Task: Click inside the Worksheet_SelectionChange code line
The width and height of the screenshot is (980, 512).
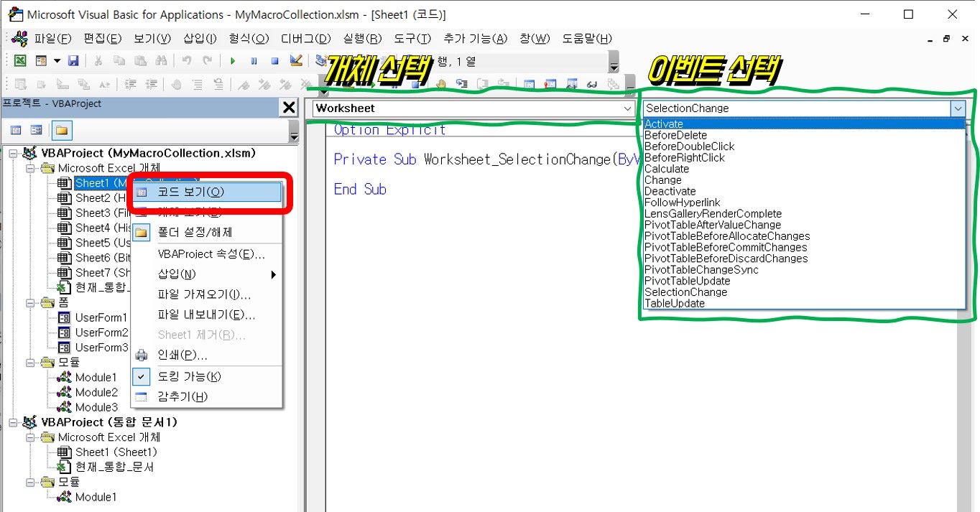Action: pyautogui.click(x=486, y=159)
